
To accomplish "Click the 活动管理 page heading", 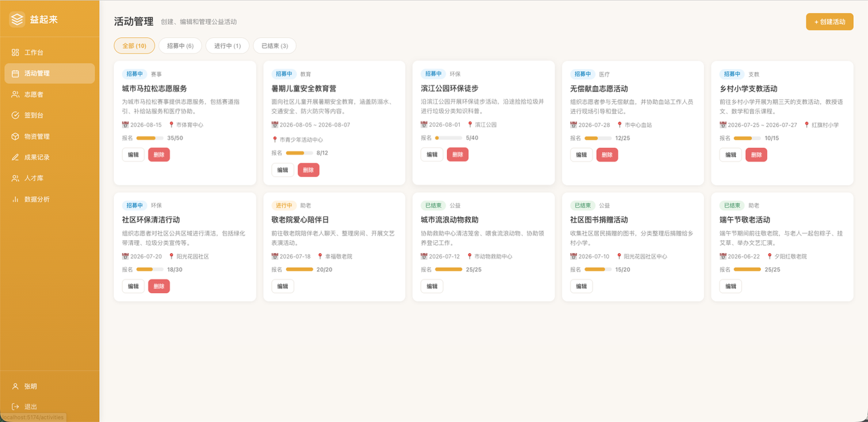I will click(x=134, y=22).
